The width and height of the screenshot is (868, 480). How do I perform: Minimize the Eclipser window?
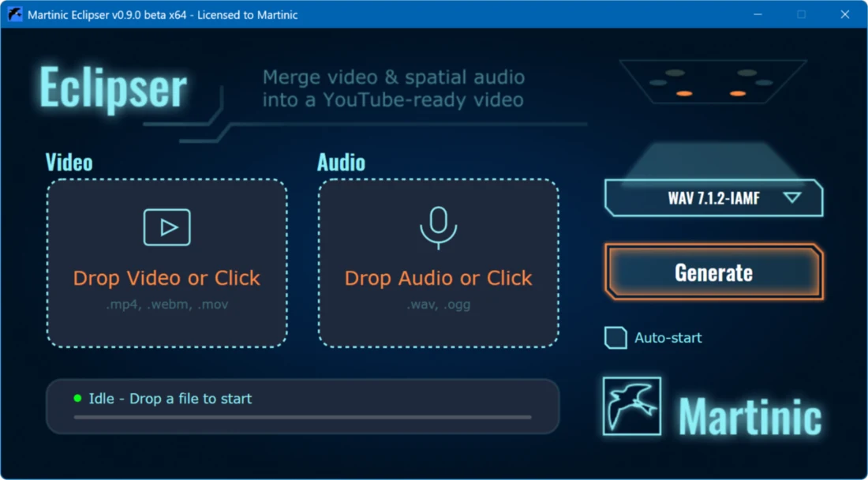point(758,14)
